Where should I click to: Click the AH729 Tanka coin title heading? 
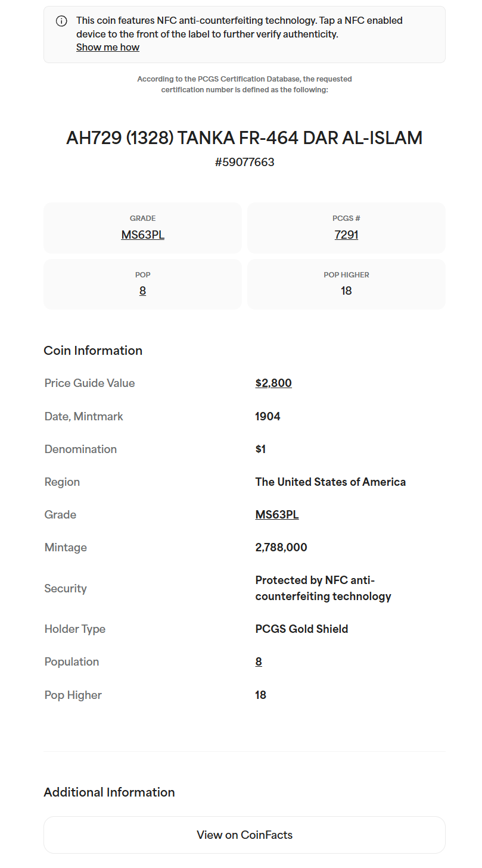tap(244, 138)
